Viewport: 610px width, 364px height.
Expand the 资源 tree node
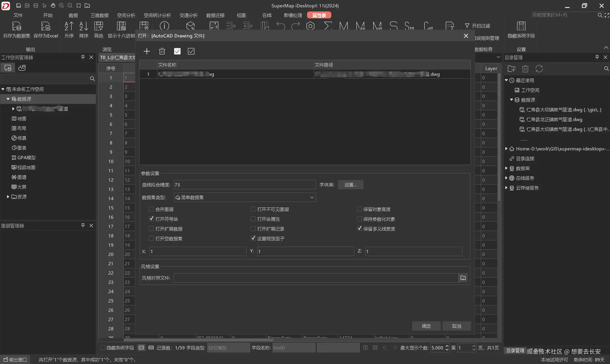click(x=8, y=197)
